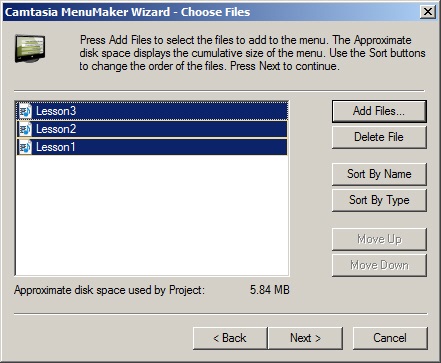The image size is (441, 363).
Task: Select the Lesson2 file name
Action: (x=56, y=129)
